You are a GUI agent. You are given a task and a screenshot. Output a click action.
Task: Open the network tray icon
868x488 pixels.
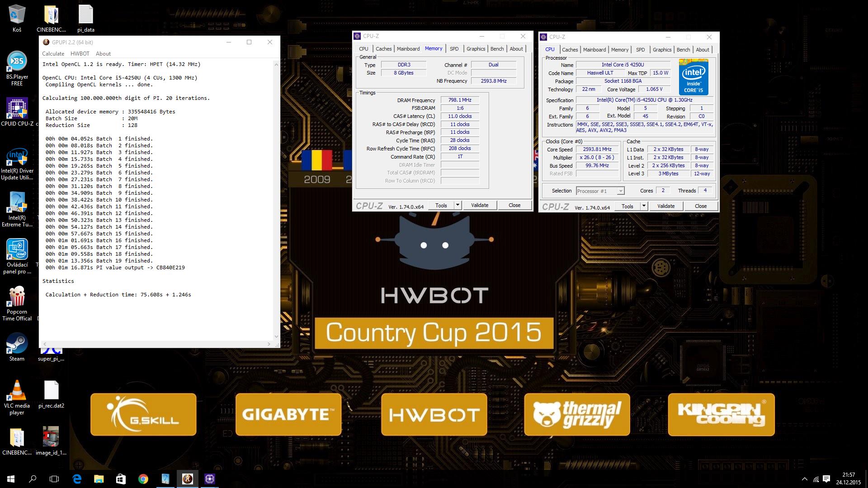(816, 479)
